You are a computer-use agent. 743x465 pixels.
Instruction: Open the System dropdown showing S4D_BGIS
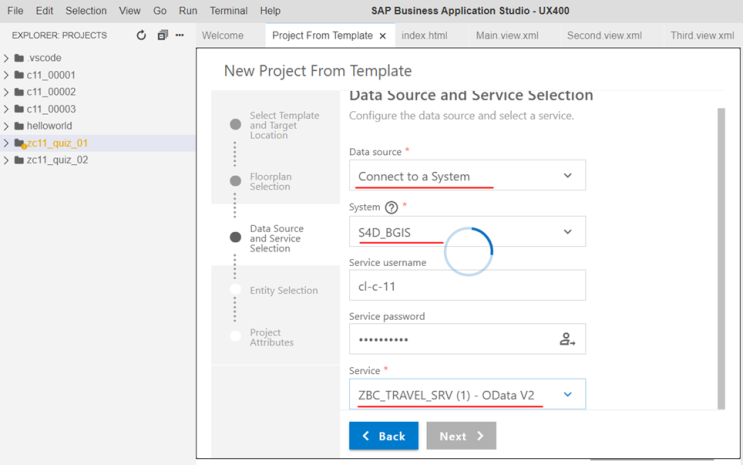(x=467, y=231)
